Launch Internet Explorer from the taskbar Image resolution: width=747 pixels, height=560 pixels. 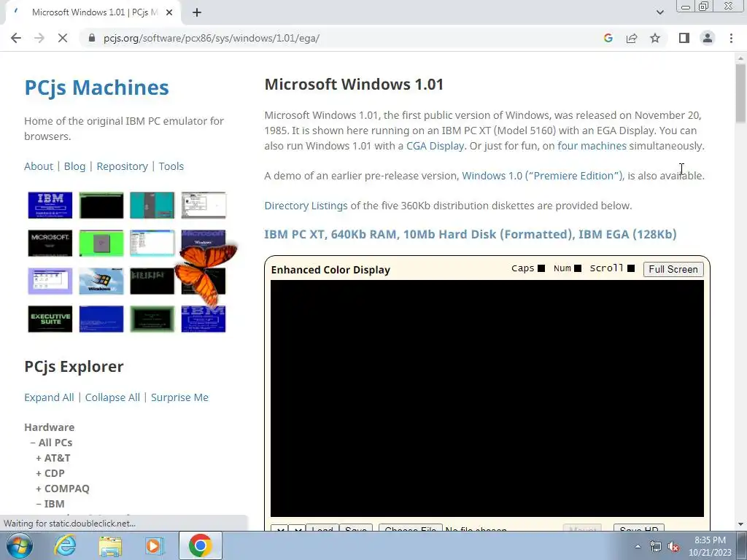pos(65,545)
